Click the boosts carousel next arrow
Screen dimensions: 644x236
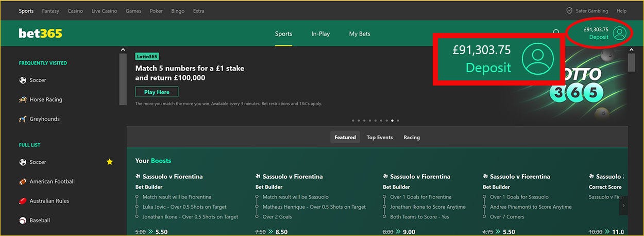pos(623,206)
